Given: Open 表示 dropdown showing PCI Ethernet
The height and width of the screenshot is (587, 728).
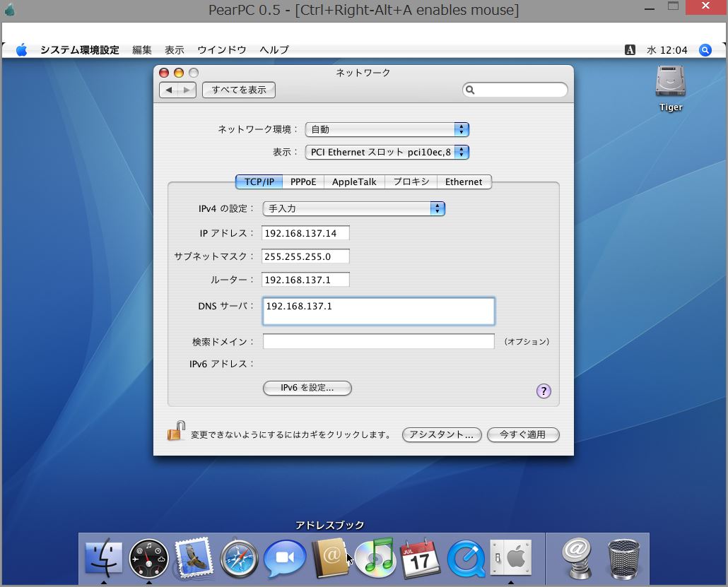Looking at the screenshot, I should [x=387, y=152].
